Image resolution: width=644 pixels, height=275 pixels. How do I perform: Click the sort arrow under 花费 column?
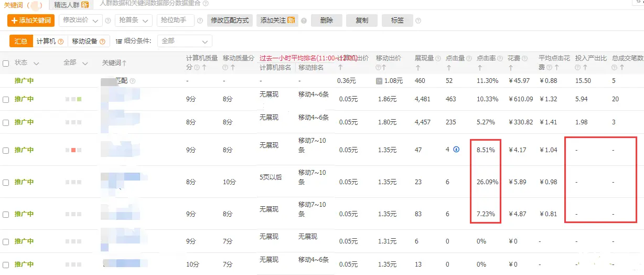click(x=511, y=67)
